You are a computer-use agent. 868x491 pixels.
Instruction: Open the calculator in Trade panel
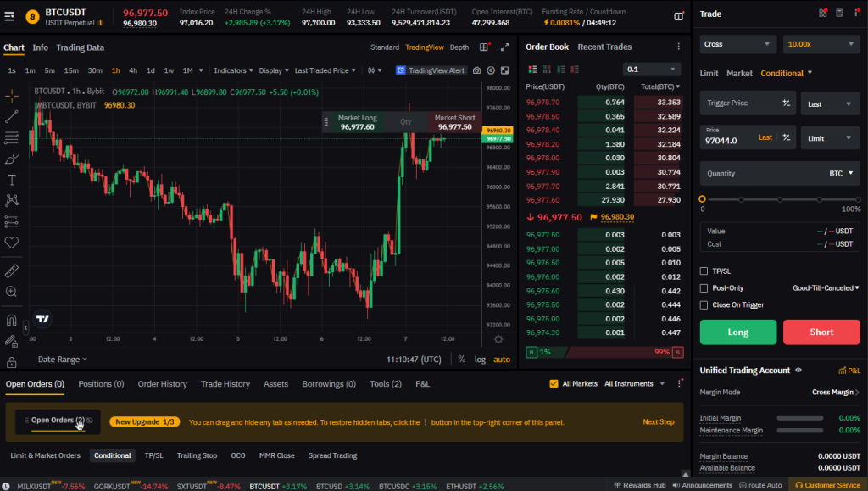tap(839, 14)
